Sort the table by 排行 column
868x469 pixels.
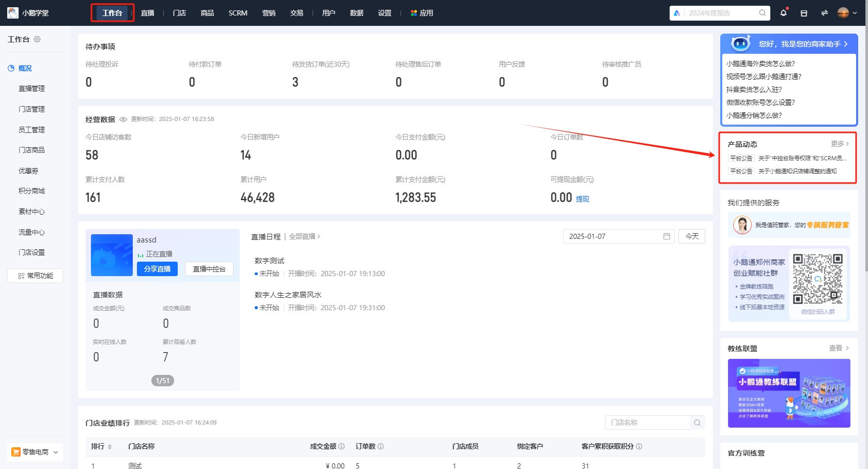[110, 446]
